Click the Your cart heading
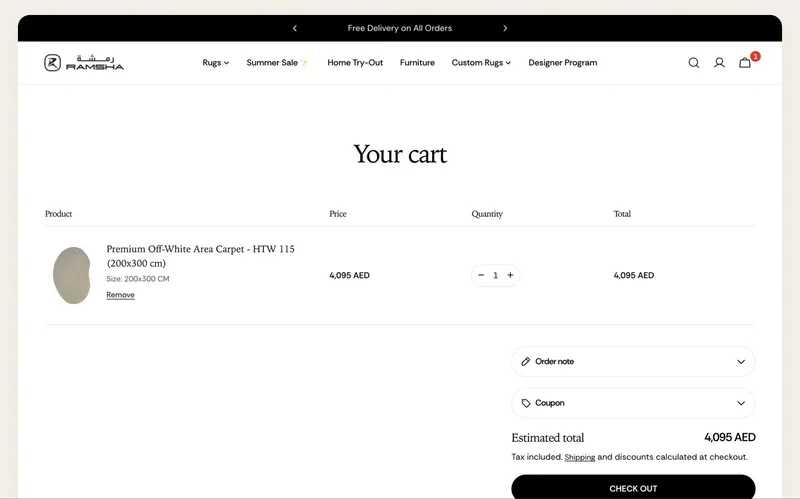Screen dimensions: 800x499 [x=400, y=154]
